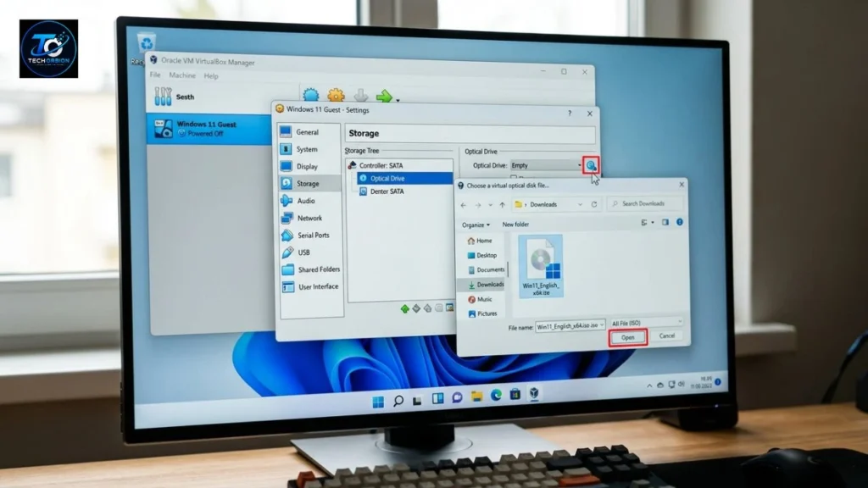Open File Explorer from taskbar
This screenshot has height=488, width=868.
coord(476,396)
